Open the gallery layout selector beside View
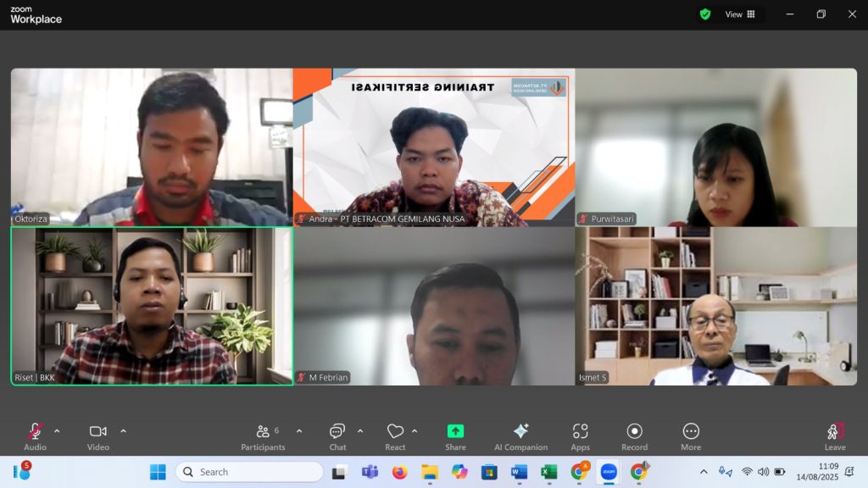868x488 pixels. point(752,14)
